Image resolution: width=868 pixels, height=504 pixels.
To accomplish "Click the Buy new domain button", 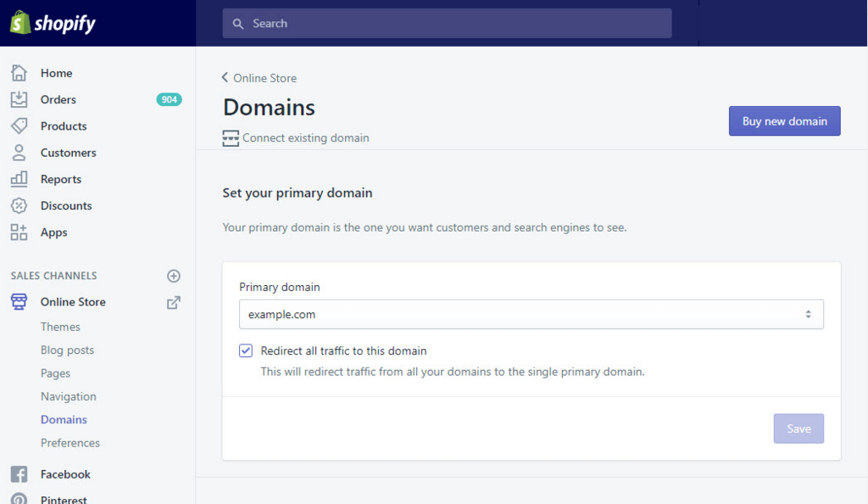I will pos(784,120).
